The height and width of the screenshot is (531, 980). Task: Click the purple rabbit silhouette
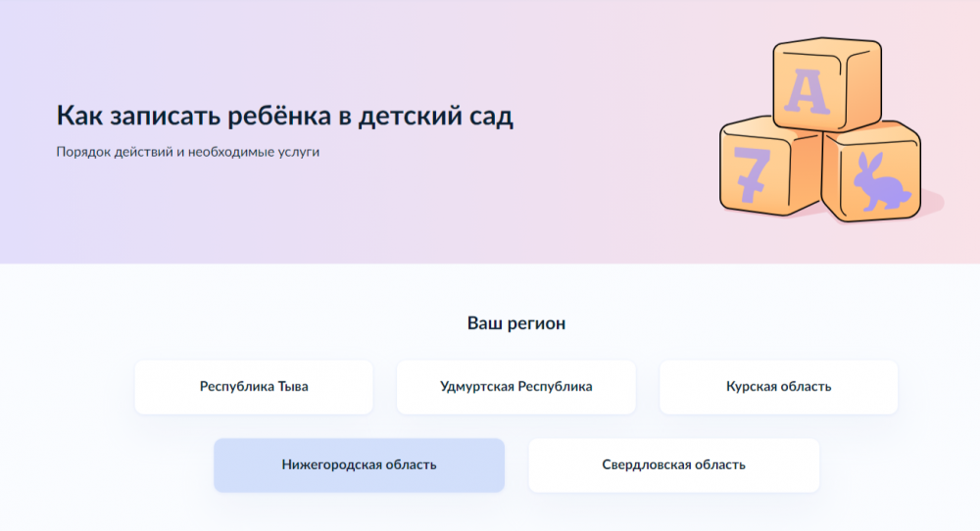pyautogui.click(x=883, y=181)
